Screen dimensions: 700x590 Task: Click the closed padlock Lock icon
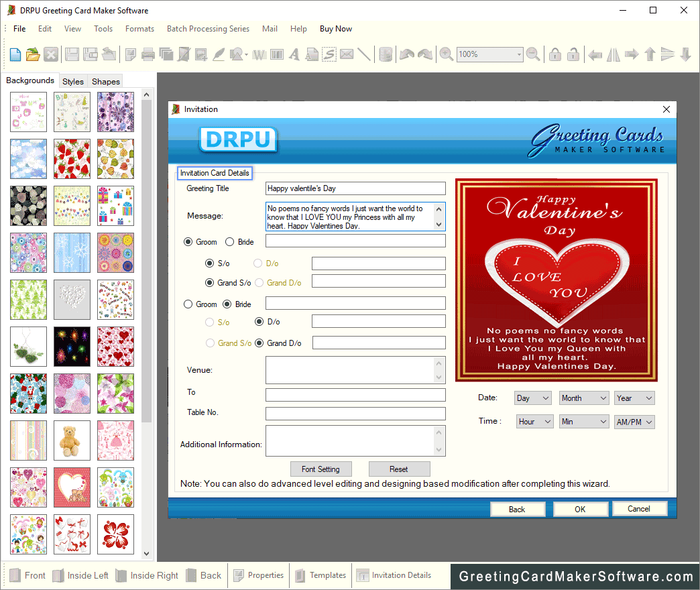coord(555,54)
